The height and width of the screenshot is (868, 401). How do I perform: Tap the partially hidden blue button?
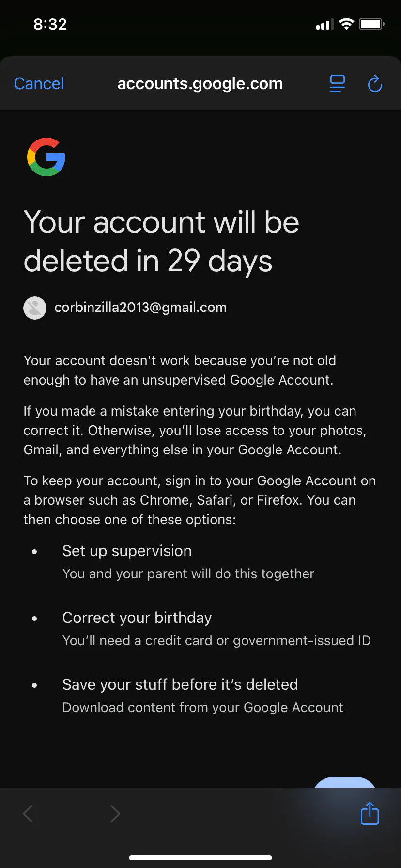coord(345,782)
